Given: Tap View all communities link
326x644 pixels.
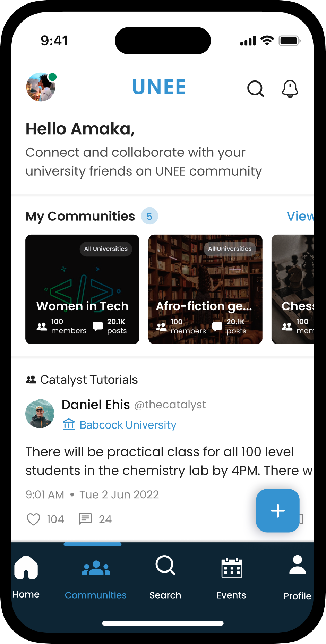Looking at the screenshot, I should 300,216.
